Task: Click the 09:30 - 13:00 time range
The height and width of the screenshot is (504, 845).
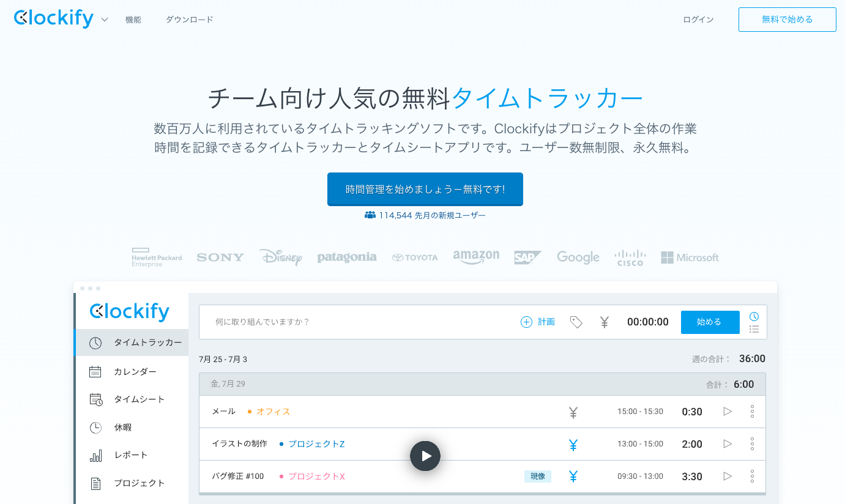Action: 640,476
